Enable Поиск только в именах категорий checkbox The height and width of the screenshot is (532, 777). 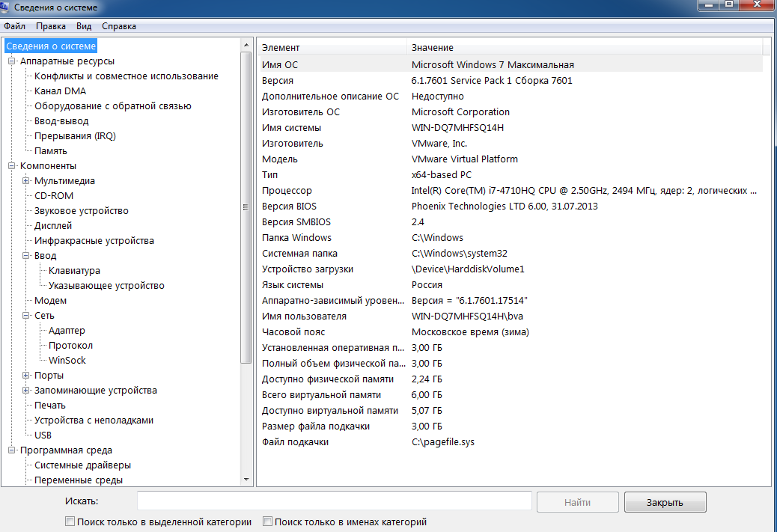[268, 522]
